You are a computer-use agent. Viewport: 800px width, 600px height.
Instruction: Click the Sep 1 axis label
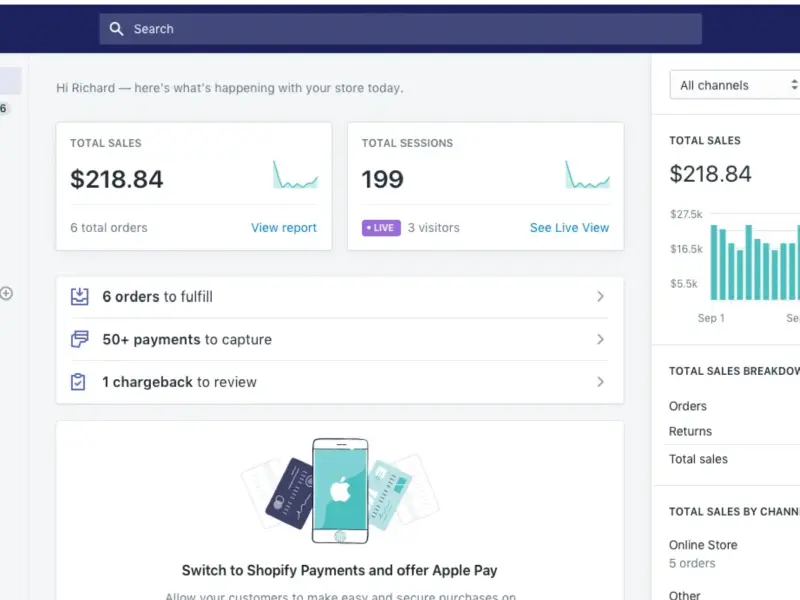pyautogui.click(x=711, y=318)
